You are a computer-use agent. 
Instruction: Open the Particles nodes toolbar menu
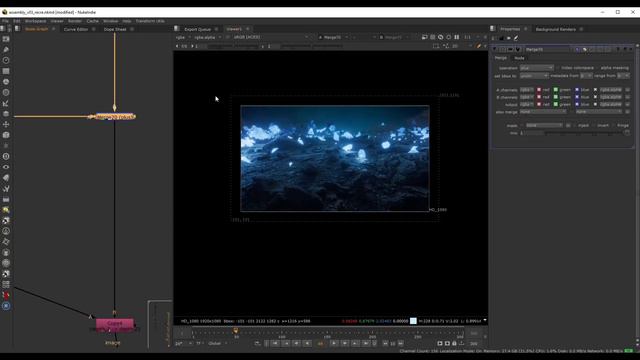(6, 145)
